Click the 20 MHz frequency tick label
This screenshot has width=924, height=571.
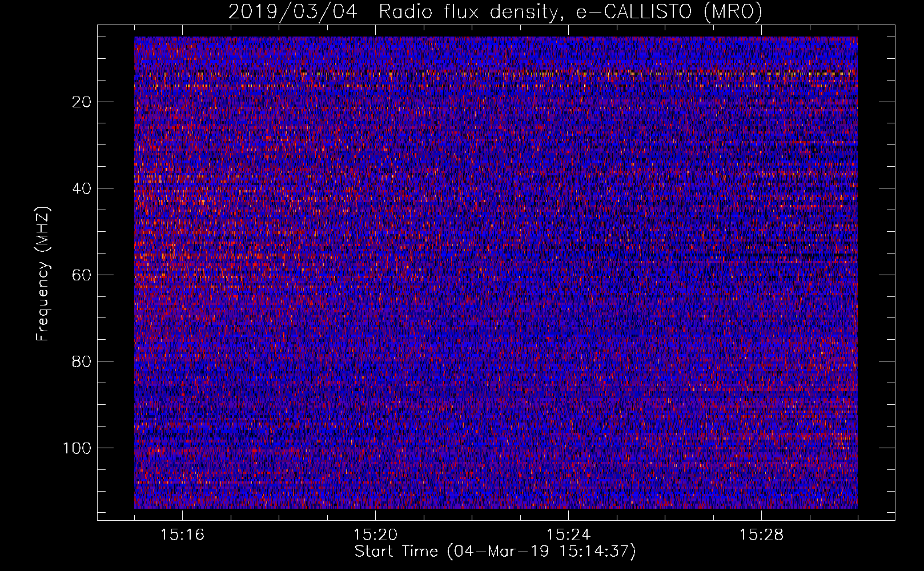pyautogui.click(x=82, y=102)
